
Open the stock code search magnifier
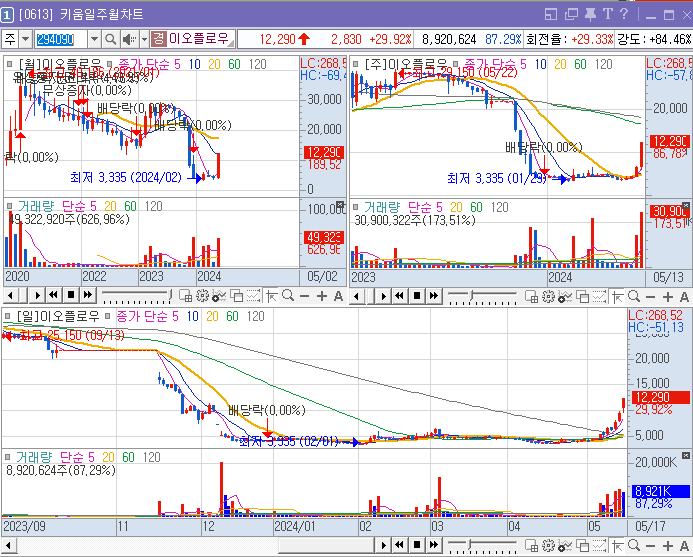click(110, 39)
